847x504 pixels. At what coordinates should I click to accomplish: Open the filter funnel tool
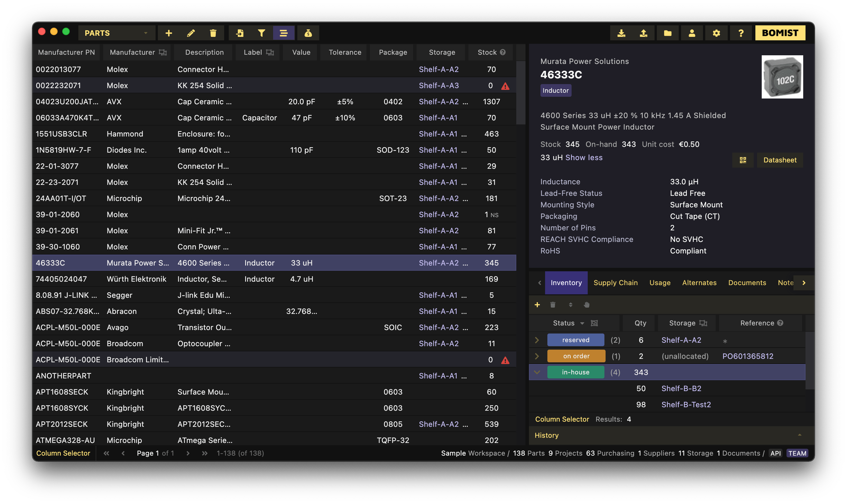coord(261,33)
